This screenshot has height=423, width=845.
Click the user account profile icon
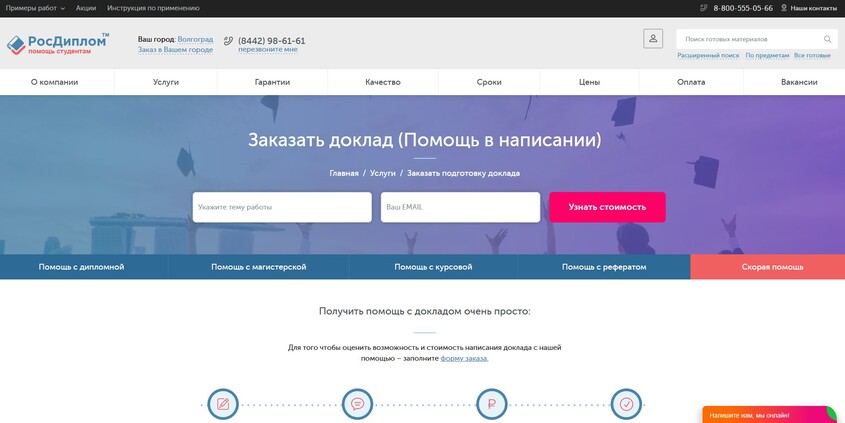click(653, 38)
